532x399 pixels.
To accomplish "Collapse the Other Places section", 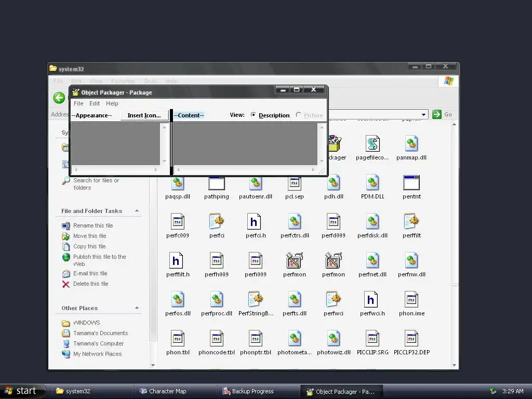I will tap(137, 308).
